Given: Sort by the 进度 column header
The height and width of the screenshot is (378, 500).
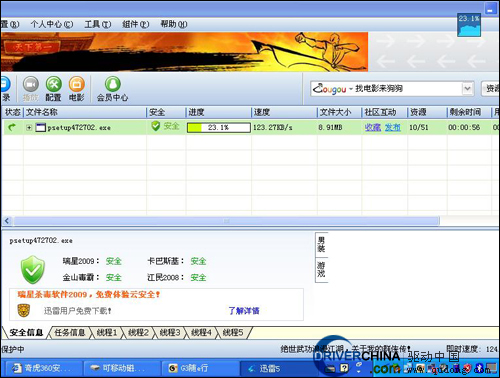Looking at the screenshot, I should click(218, 112).
